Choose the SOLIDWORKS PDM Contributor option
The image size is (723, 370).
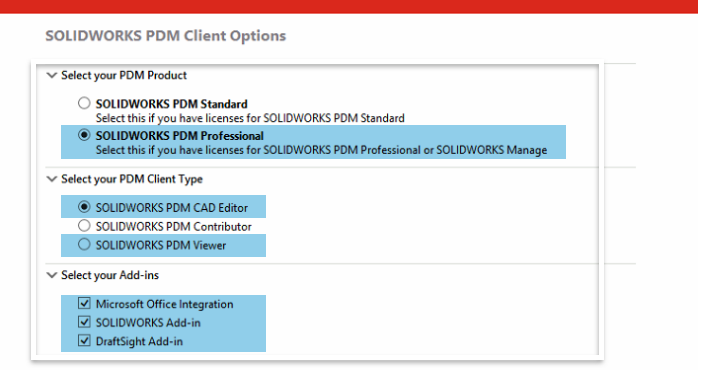(x=84, y=226)
